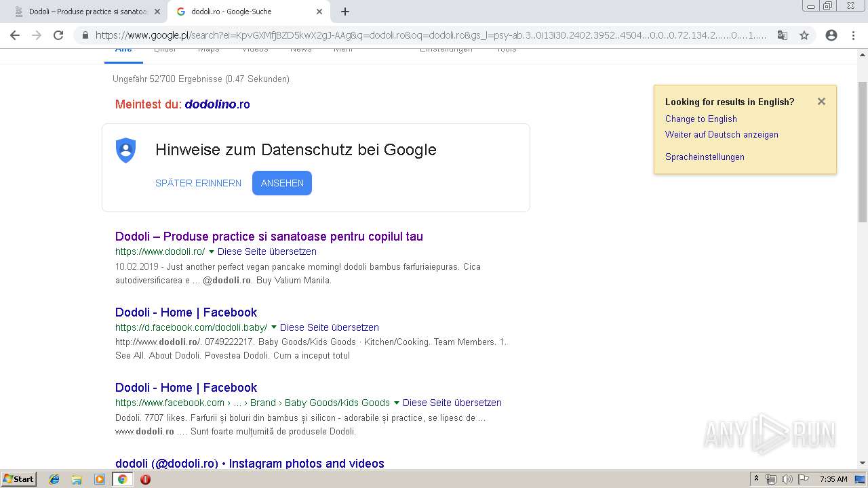Open d.facebook.com Dodoli Home result
The height and width of the screenshot is (488, 868).
[186, 312]
